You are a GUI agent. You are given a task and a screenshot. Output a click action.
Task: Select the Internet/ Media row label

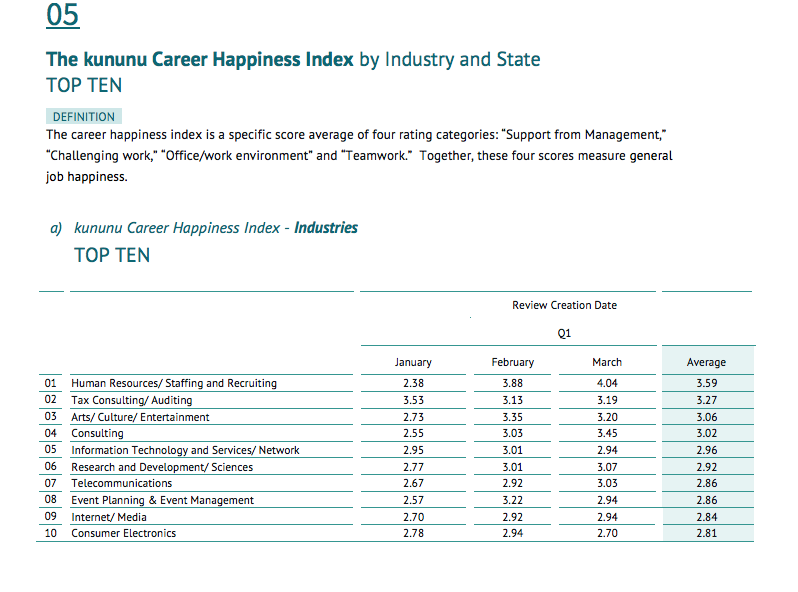[108, 517]
